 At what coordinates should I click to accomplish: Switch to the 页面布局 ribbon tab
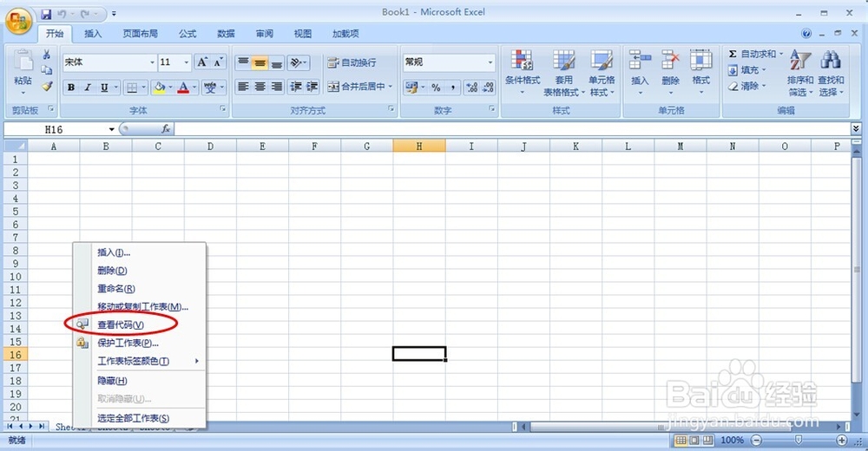(140, 34)
